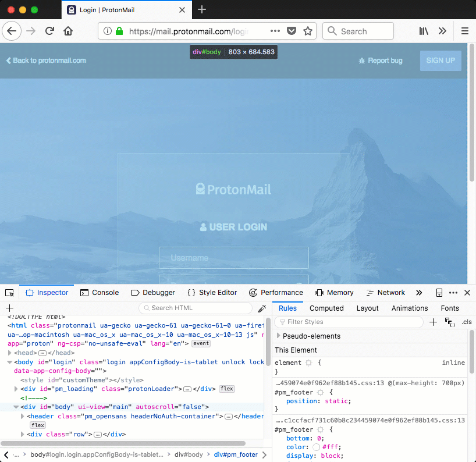Expand the Pseudo-elements section
Image resolution: width=476 pixels, height=462 pixels.
coord(278,336)
